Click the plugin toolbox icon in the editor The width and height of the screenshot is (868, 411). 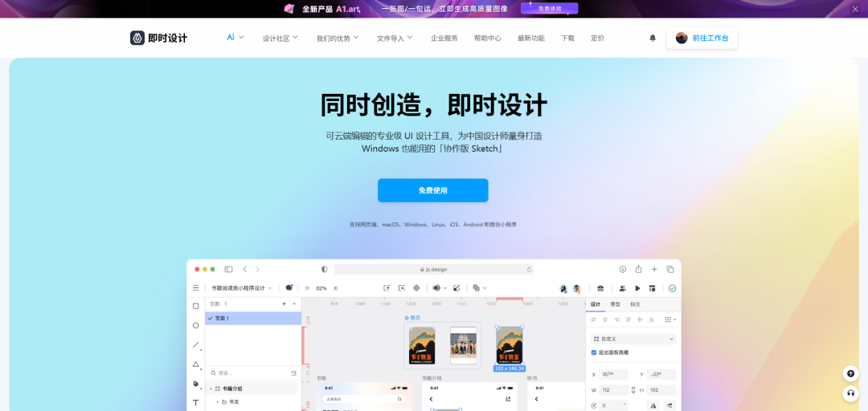click(600, 288)
